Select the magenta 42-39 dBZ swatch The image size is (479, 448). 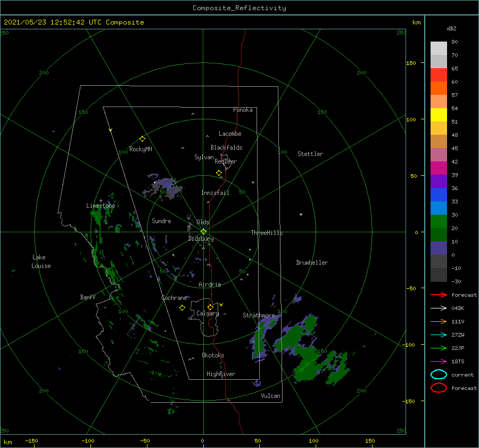(x=439, y=168)
